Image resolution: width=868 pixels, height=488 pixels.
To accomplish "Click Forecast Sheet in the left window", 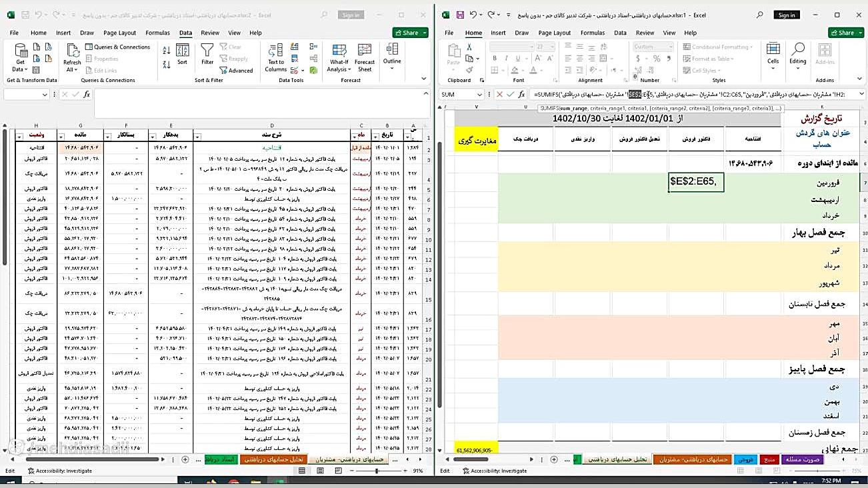I will (x=365, y=58).
